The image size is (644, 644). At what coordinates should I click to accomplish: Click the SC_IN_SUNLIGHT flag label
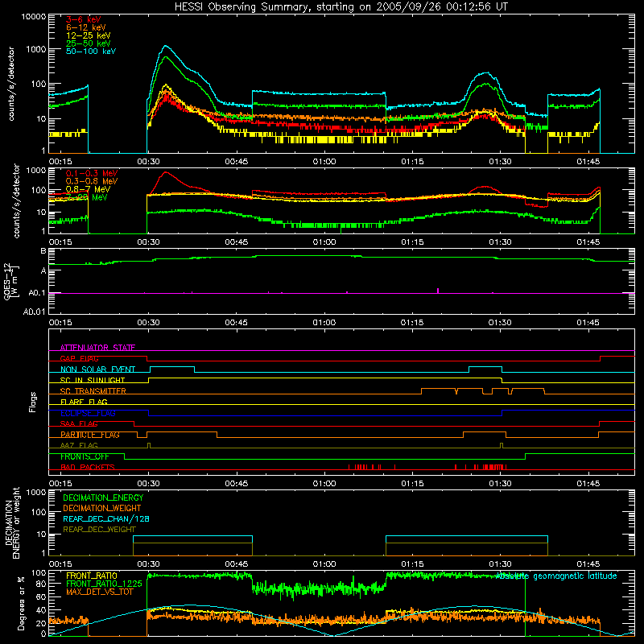pyautogui.click(x=93, y=380)
